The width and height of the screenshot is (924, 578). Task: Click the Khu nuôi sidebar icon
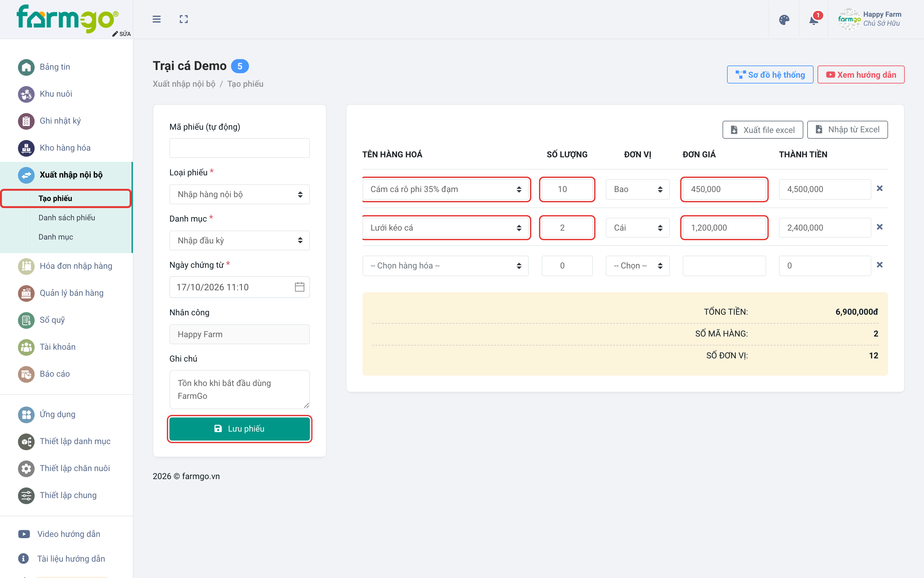pyautogui.click(x=26, y=94)
